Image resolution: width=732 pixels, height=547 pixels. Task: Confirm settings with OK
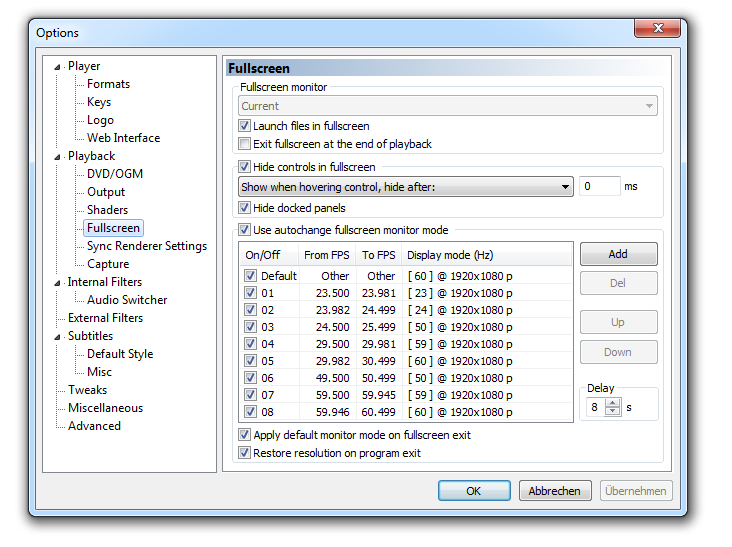tap(474, 491)
